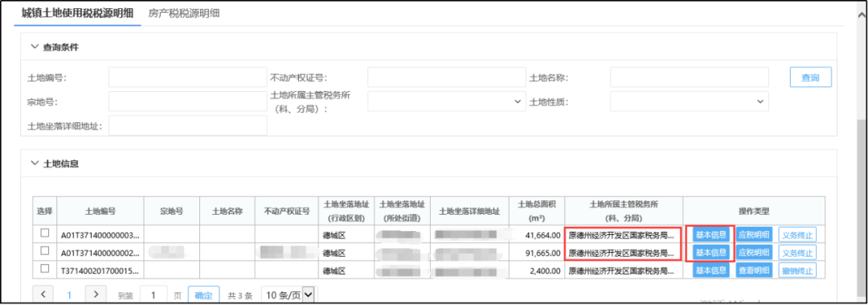This screenshot has width=868, height=305.
Task: Check the box for land A01T371400000002
Action: pos(45,251)
